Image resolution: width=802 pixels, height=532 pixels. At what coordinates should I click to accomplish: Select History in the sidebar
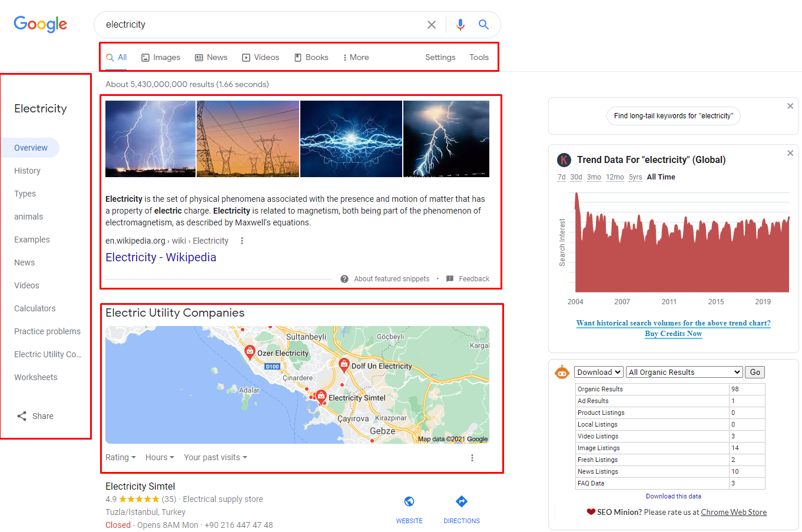pyautogui.click(x=27, y=171)
